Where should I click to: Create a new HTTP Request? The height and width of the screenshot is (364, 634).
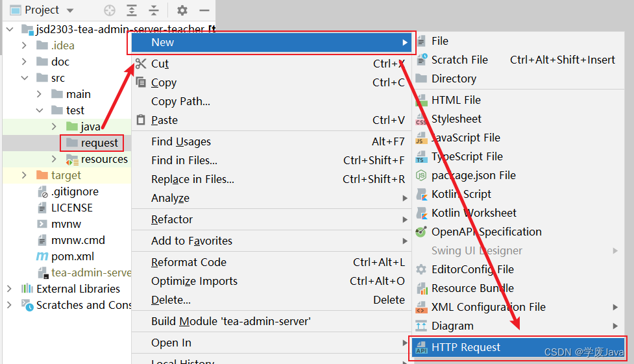click(x=518, y=348)
